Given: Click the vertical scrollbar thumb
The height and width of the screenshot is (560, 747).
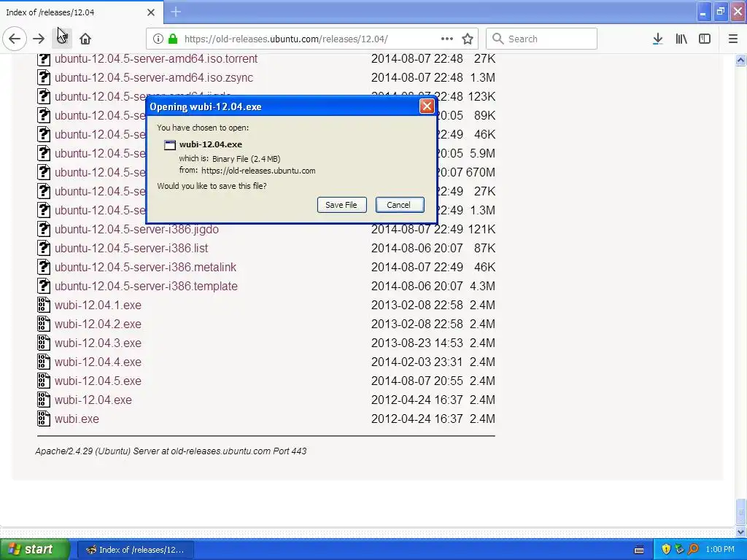Looking at the screenshot, I should [741, 511].
